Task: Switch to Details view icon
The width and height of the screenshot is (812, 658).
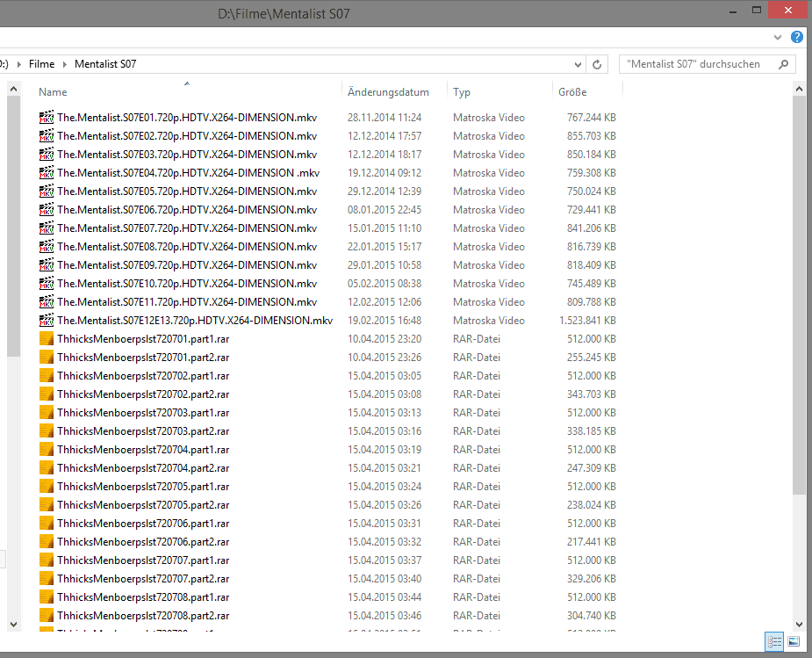Action: coord(774,642)
